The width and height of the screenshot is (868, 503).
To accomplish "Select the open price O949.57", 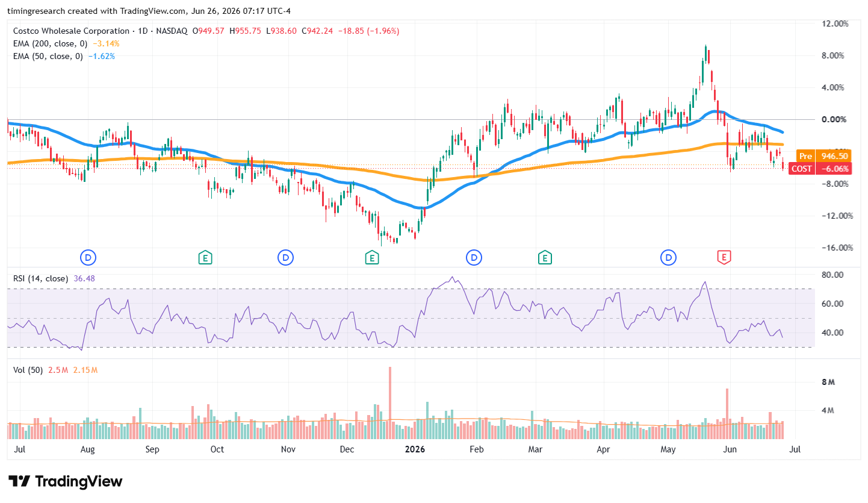I will coord(209,31).
